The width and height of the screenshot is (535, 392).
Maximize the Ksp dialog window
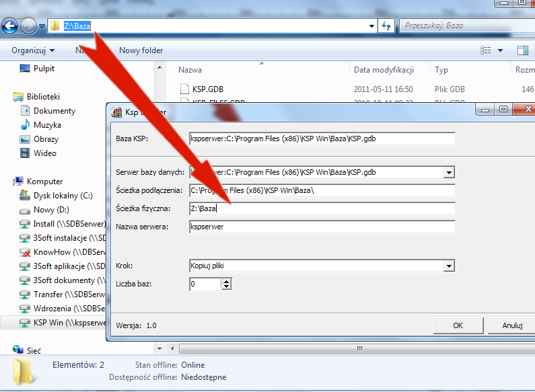(503, 110)
